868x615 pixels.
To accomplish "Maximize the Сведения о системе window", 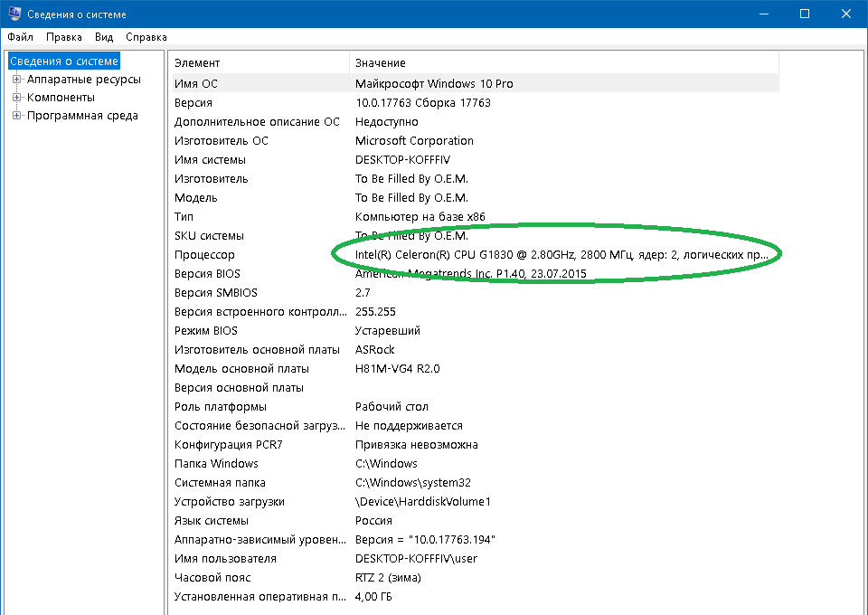I will click(x=804, y=14).
